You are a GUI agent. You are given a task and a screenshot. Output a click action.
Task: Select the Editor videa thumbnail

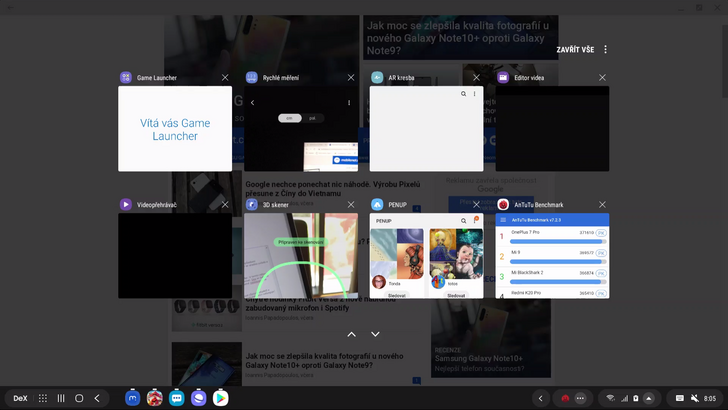552,129
